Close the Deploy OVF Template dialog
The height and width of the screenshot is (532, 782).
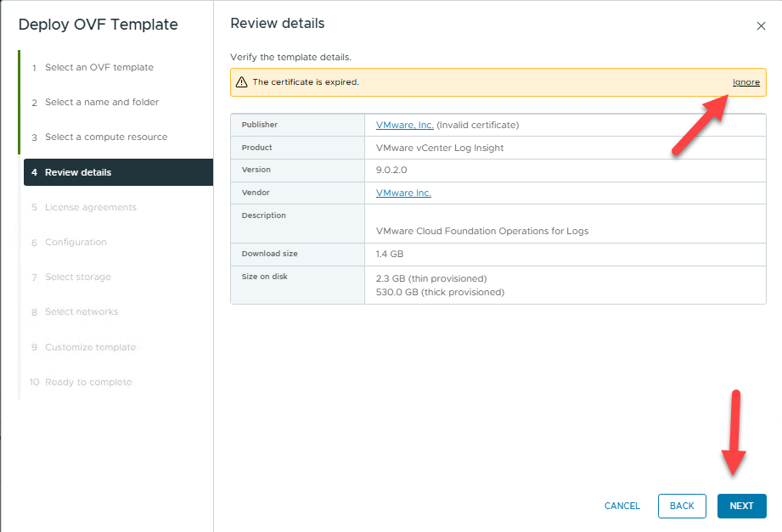761,26
